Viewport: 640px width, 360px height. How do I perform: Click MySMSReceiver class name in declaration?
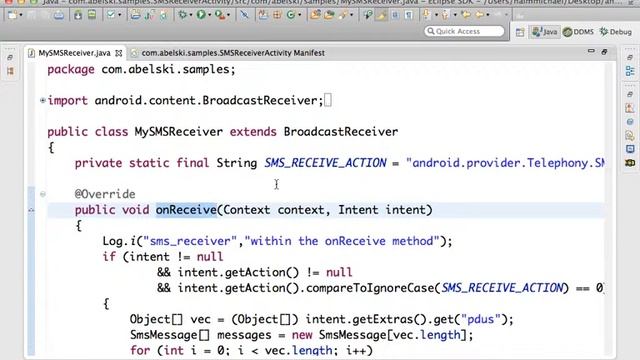click(179, 131)
